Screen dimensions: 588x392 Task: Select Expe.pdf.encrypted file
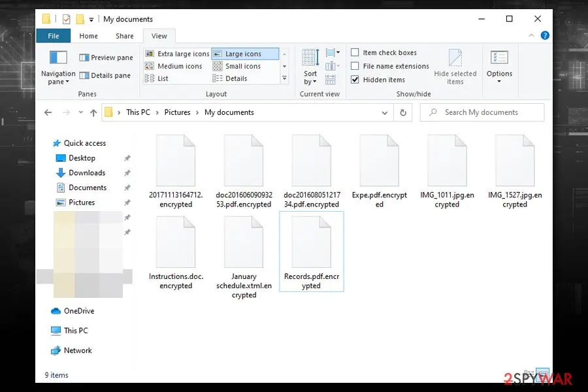tap(380, 172)
